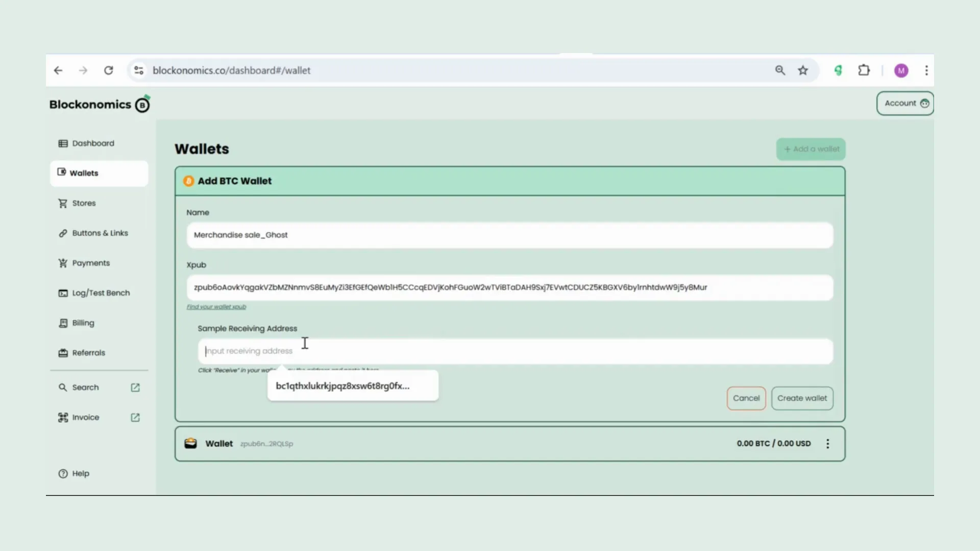
Task: Reload the Blockonomics page
Action: tap(108, 70)
